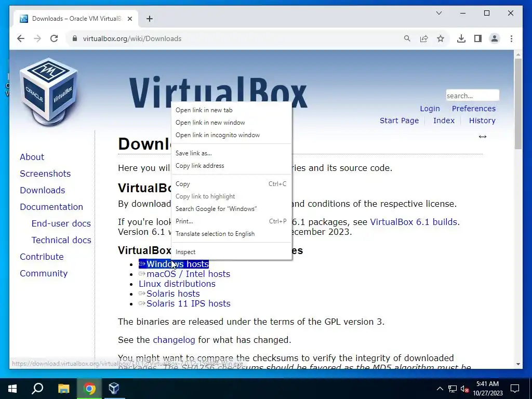Open taskbar Search
This screenshot has width=532, height=399.
(x=37, y=389)
